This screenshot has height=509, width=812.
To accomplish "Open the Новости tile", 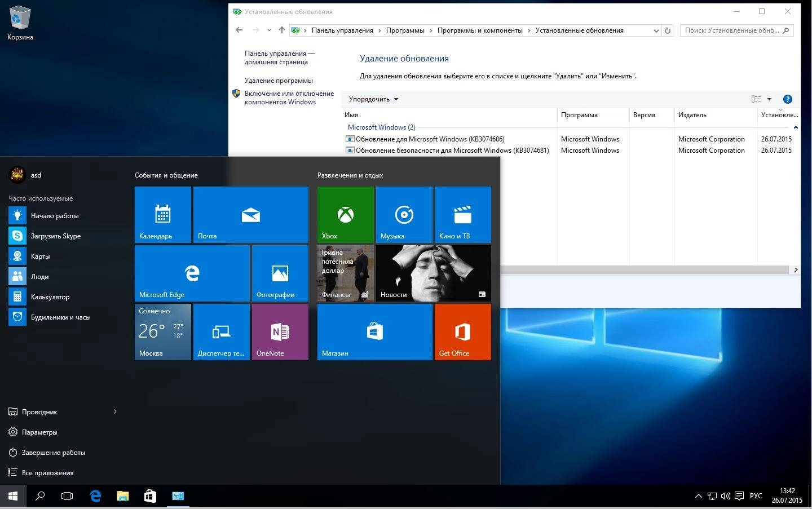I will pos(434,273).
